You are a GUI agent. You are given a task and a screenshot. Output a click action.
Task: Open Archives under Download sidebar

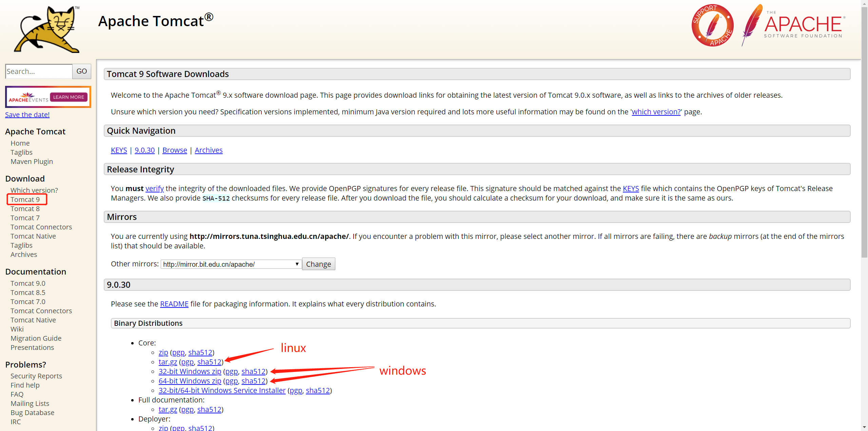pos(24,255)
